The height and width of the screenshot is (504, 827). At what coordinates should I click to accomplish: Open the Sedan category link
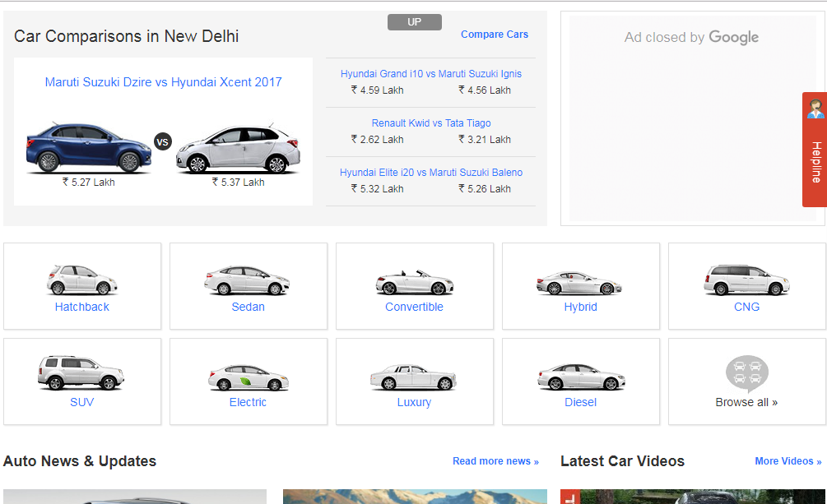248,307
